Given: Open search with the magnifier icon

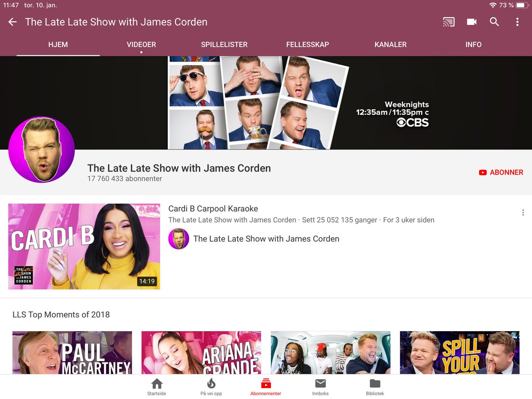Looking at the screenshot, I should click(494, 22).
